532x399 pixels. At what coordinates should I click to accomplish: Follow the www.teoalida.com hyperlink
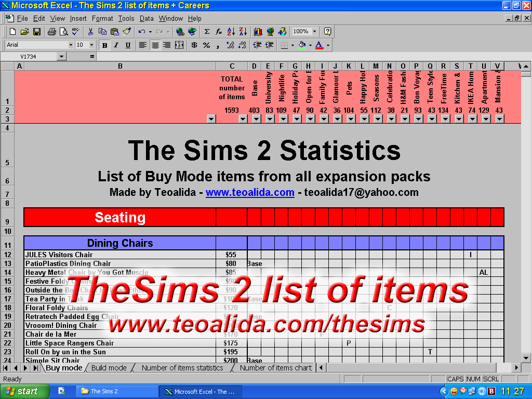click(250, 192)
